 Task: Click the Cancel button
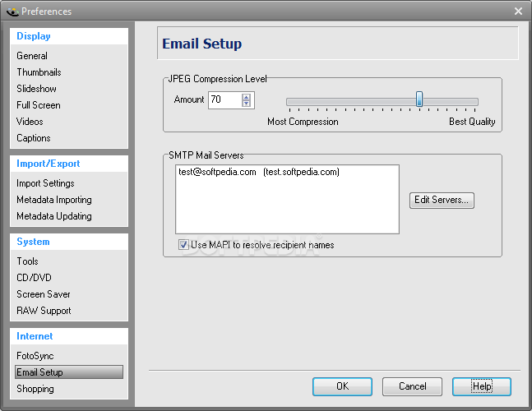point(412,386)
